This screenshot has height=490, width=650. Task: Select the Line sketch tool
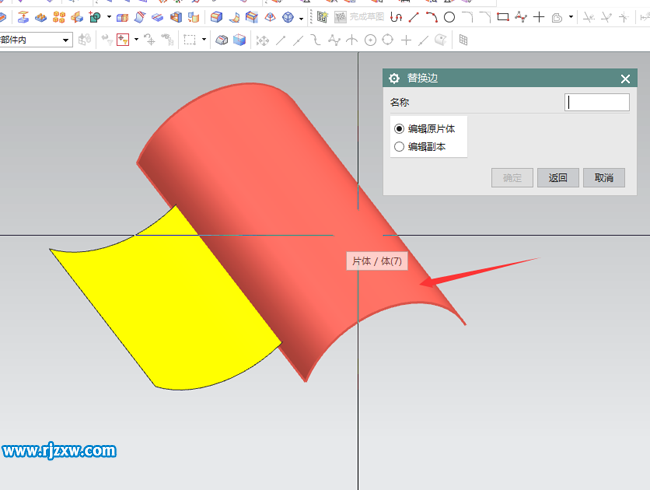point(414,17)
